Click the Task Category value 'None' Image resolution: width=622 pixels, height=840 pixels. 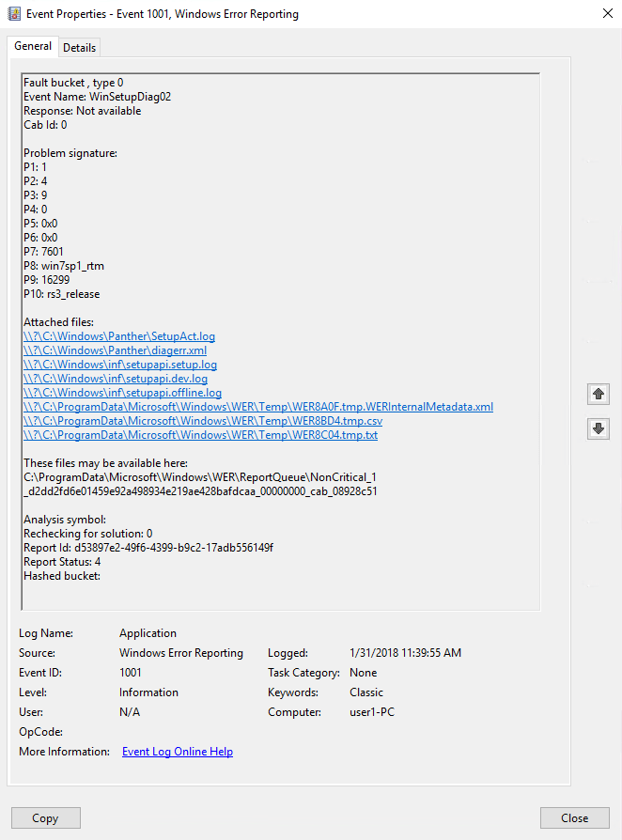364,673
